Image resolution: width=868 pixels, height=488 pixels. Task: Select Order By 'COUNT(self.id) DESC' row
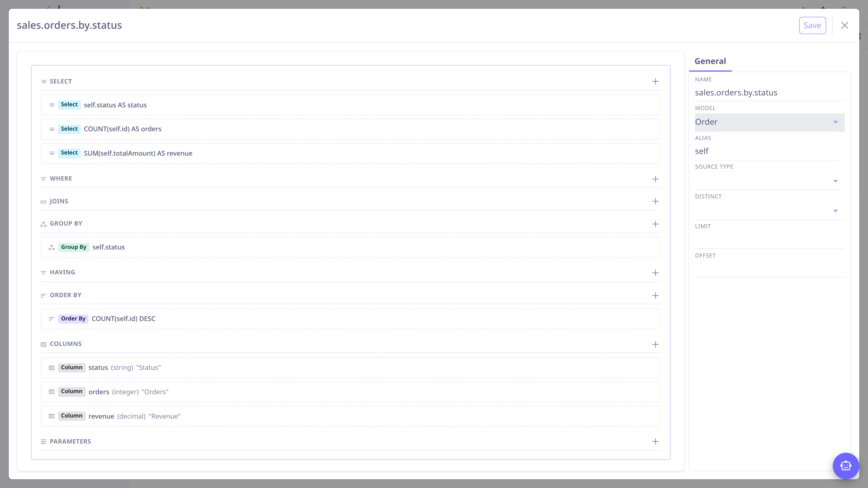[350, 319]
